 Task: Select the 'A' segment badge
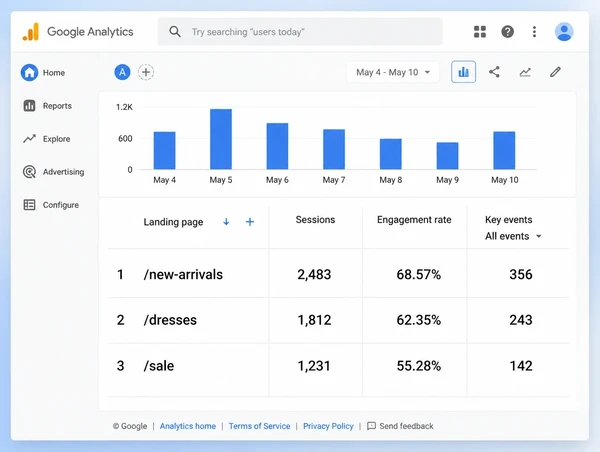pos(122,72)
